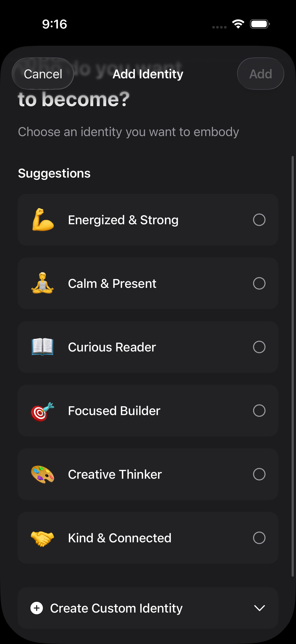The height and width of the screenshot is (644, 296).
Task: Select the Energized & Strong radio button
Action: [259, 220]
